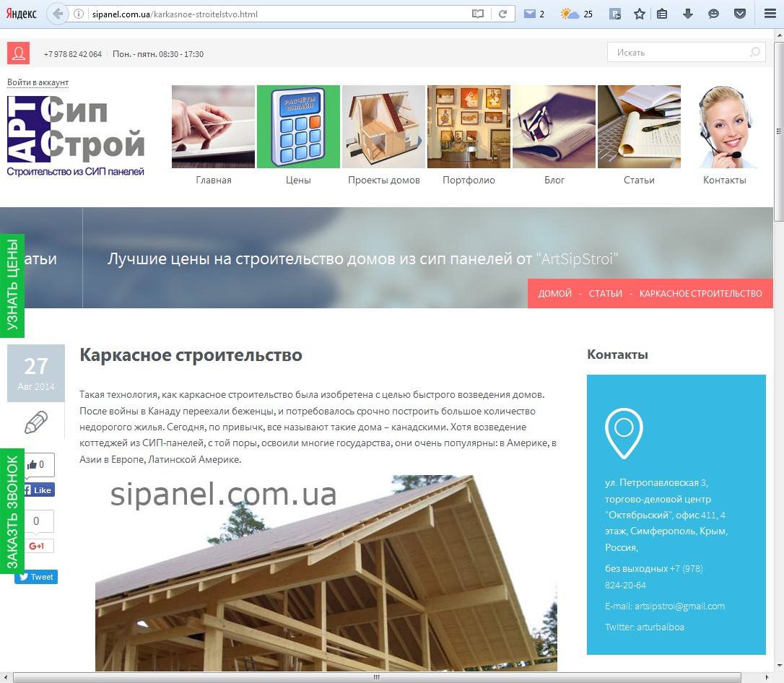
Task: Open the mail notifications icon showing 2
Action: [x=534, y=14]
